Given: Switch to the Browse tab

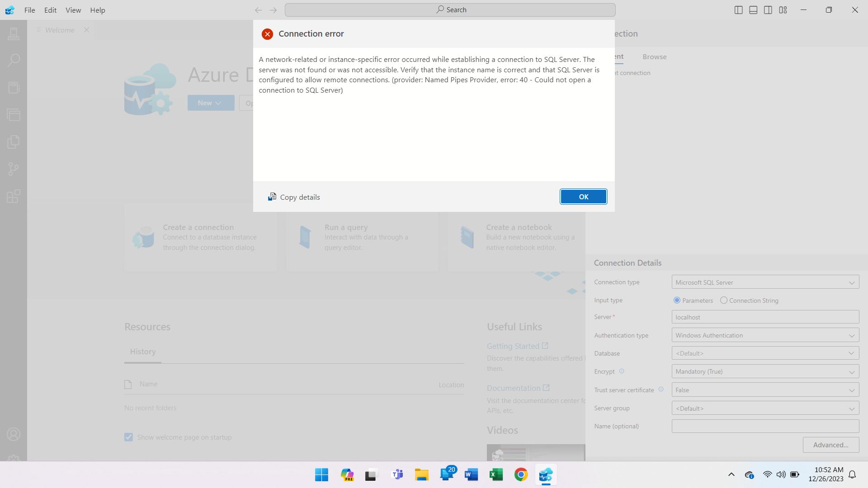Looking at the screenshot, I should tap(655, 56).
